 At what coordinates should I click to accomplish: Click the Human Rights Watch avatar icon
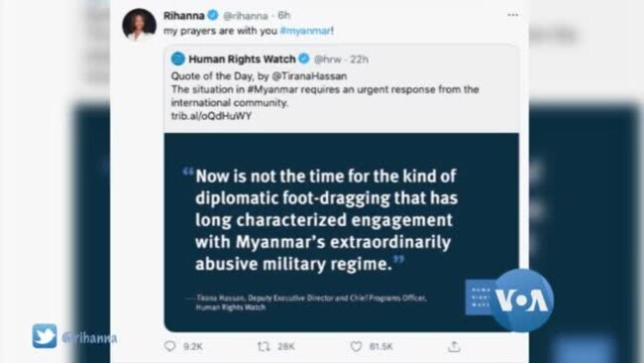[x=177, y=59]
